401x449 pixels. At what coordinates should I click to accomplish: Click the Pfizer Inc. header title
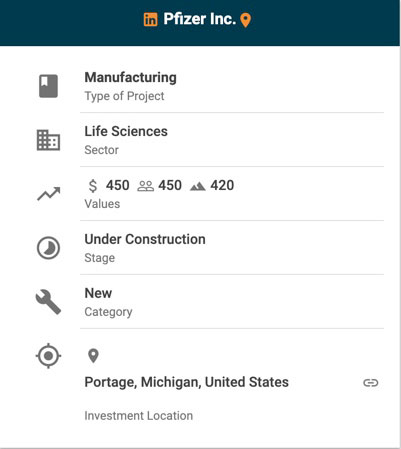tap(200, 19)
